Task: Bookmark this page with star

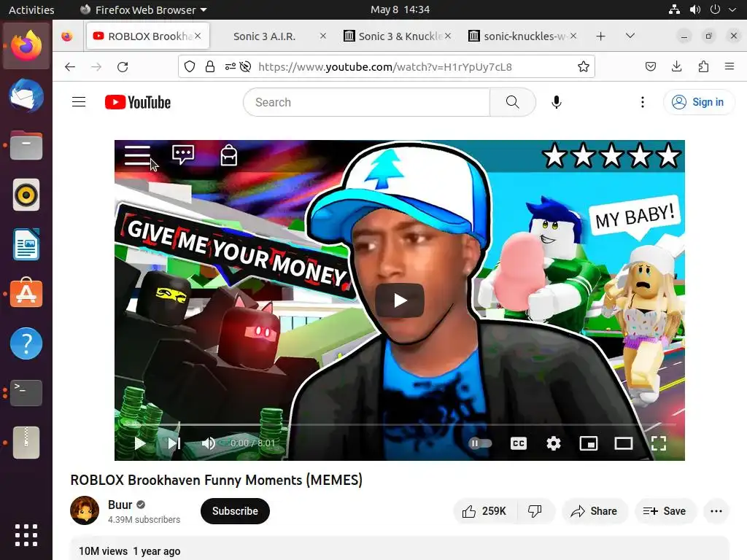Action: (583, 66)
